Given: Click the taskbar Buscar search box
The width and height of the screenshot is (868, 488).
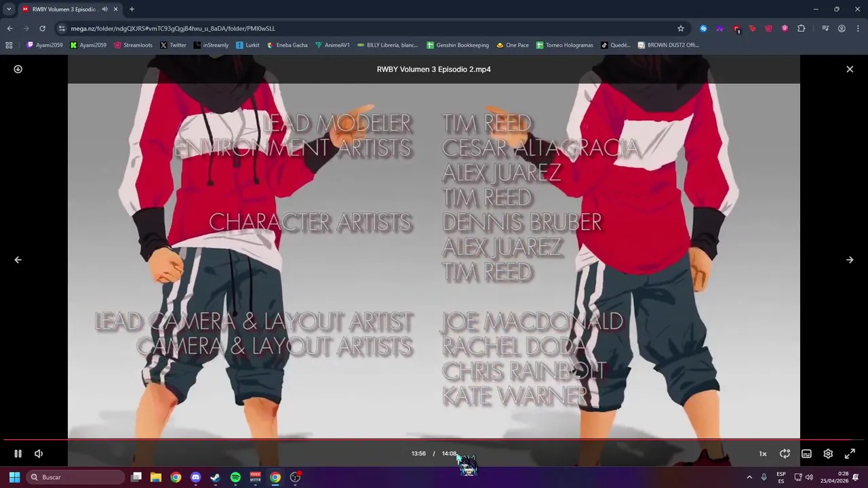Looking at the screenshot, I should 76,477.
